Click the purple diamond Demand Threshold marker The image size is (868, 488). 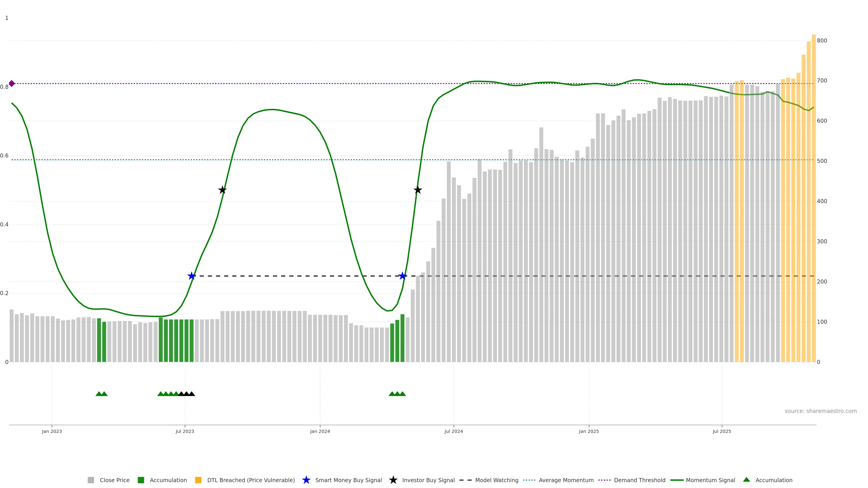12,84
